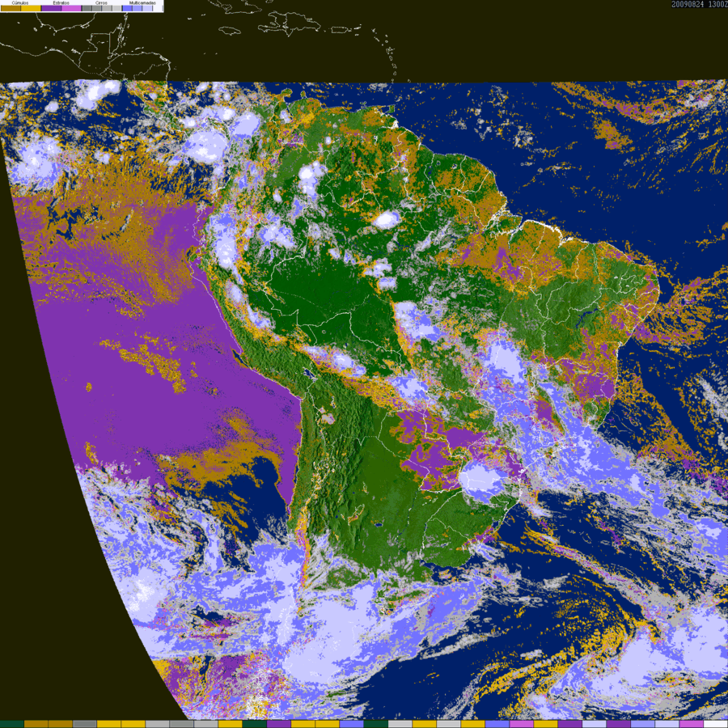
Task: Click the time text '1300Z'
Action: pos(717,4)
